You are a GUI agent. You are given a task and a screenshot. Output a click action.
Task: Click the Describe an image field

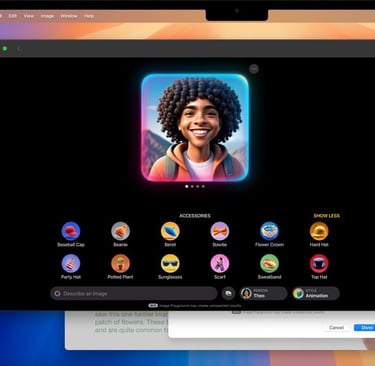pyautogui.click(x=134, y=293)
